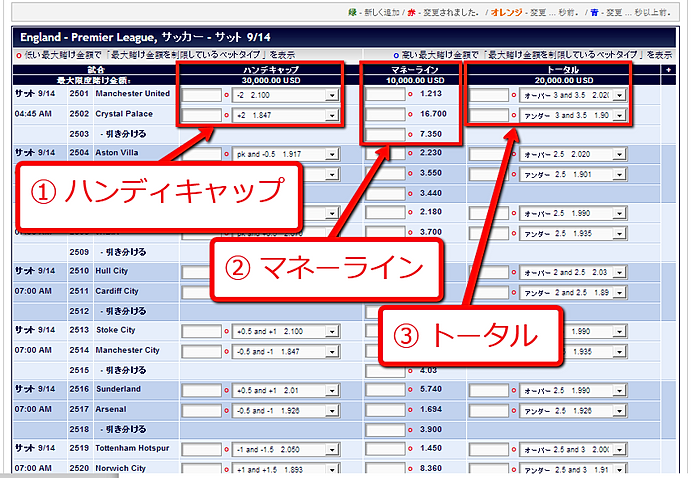Screen dimensions: 692x478
Task: Click the Manchester United handicap stake field
Action: tap(202, 95)
